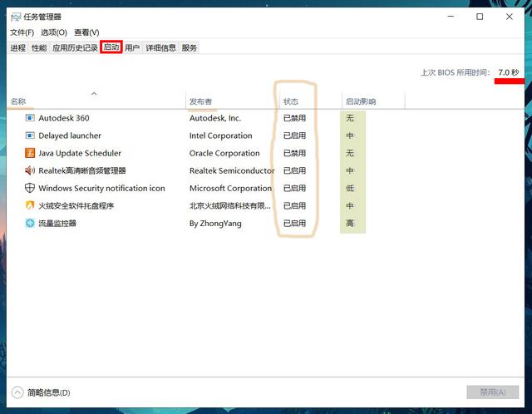Screen dimensions: 532x414
Task: Select the Delayed launcher icon
Action: (x=30, y=136)
